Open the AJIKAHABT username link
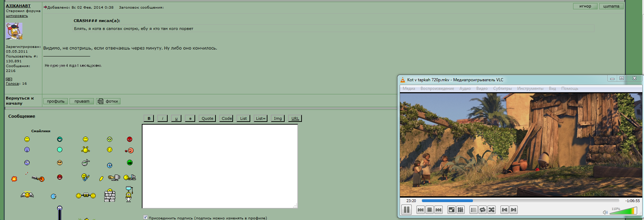Screen dimensions: 644x220 point(18,6)
